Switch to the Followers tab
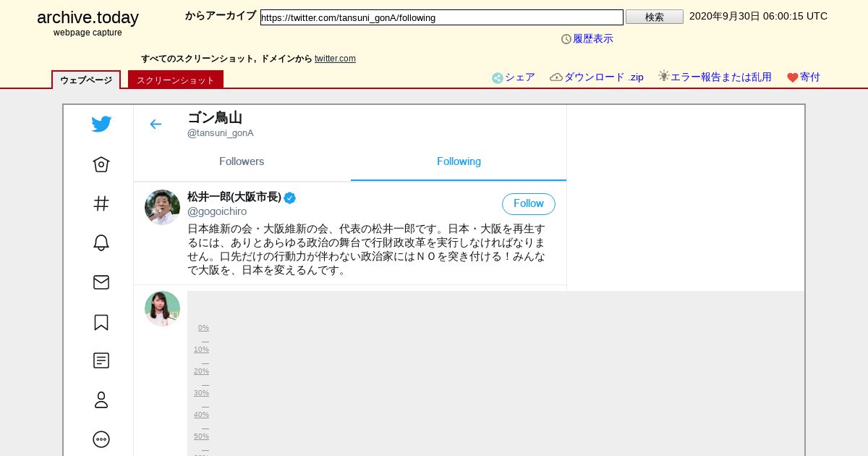868x456 pixels. click(242, 161)
